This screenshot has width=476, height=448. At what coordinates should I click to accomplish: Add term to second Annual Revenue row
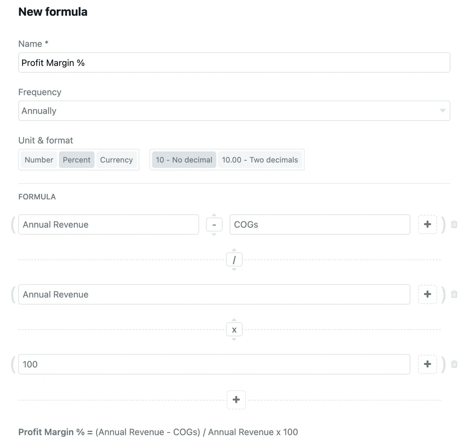point(427,294)
